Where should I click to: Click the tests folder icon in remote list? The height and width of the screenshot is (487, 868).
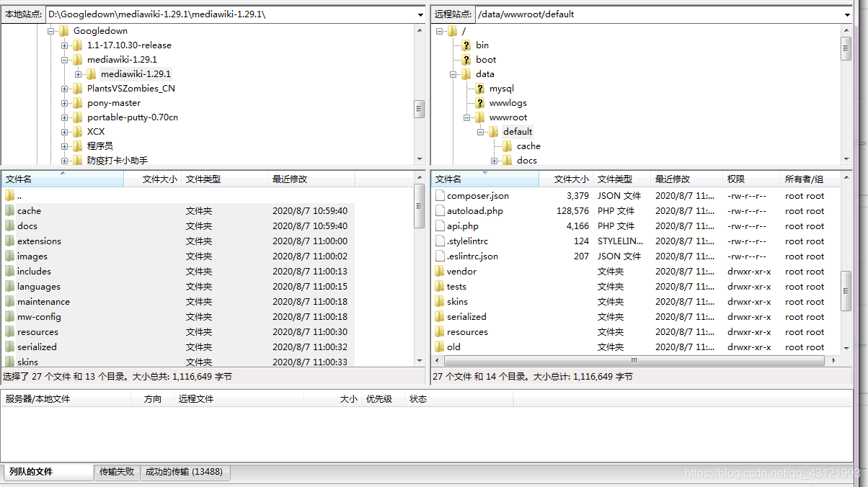coord(440,287)
